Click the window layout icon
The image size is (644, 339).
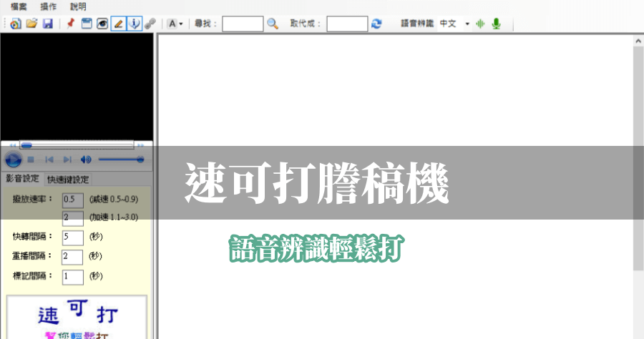click(87, 24)
